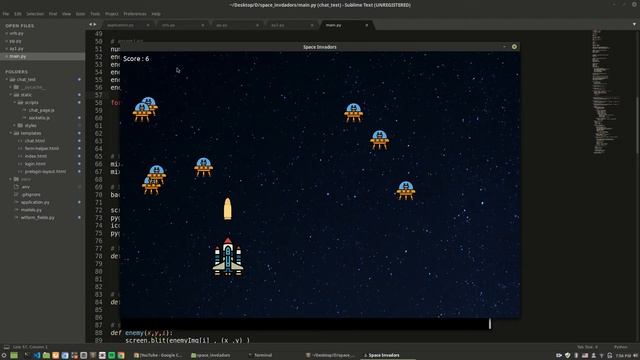Go to next tab with right arrow
640x360 pixels.
(95, 25)
